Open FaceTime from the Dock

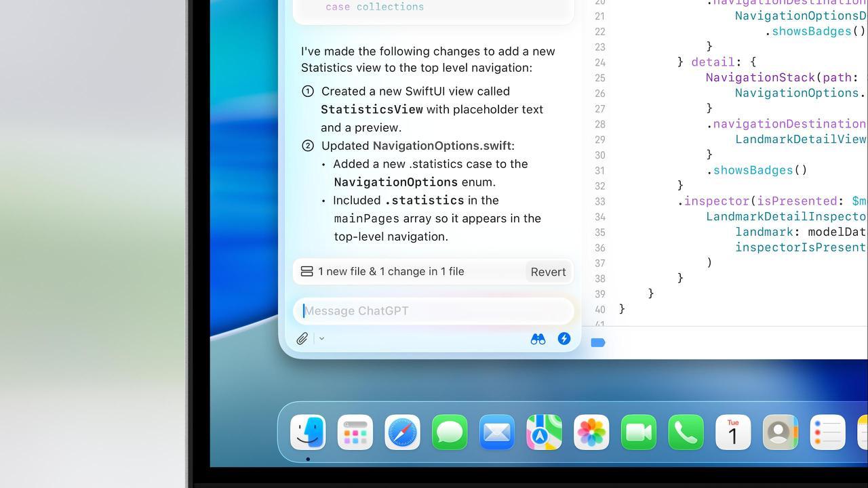coord(639,432)
